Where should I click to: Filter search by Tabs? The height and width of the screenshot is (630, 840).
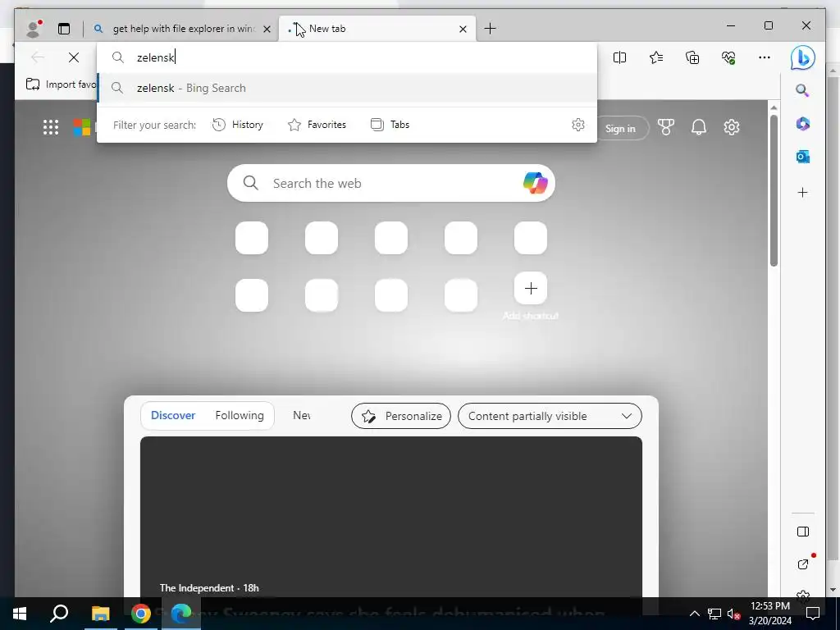point(390,125)
